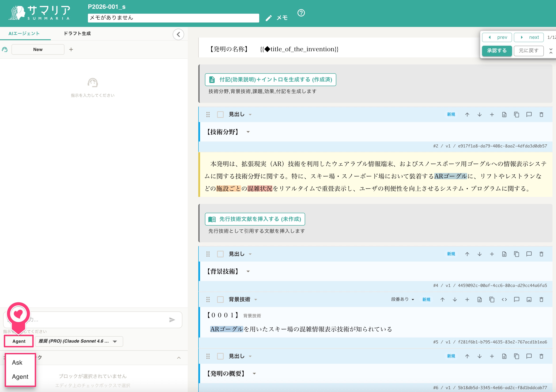
Task: Open code view on 背景技術 paragraph row
Action: (504, 300)
